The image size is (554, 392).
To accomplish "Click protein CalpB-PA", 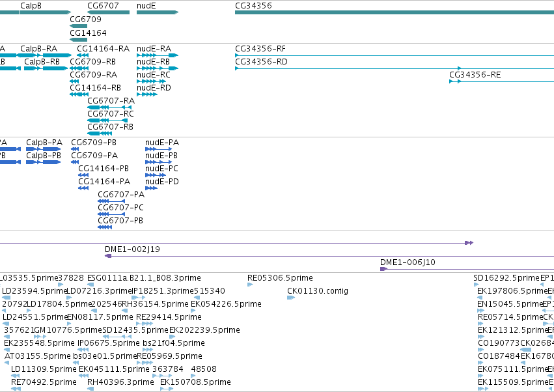I will point(44,143).
